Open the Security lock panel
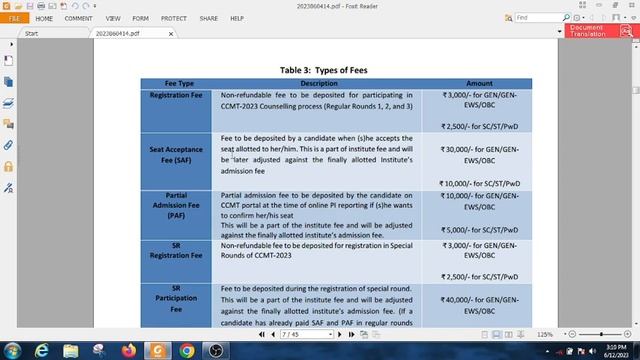The width and height of the screenshot is (640, 360). pos(8,166)
